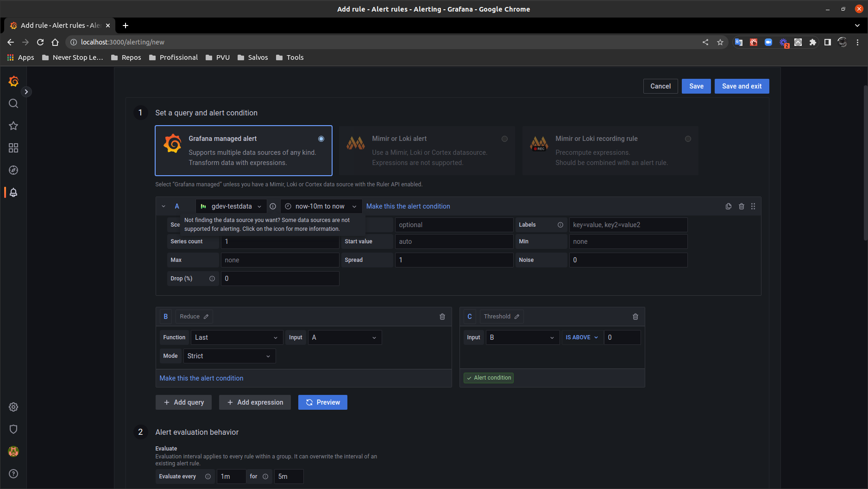Click Save and exit
This screenshot has width=868, height=489.
742,86
